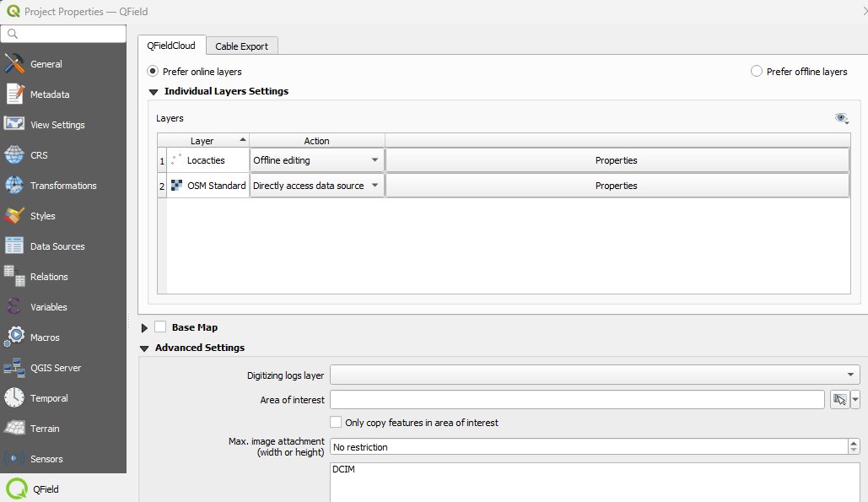
Task: Open the Terrain icon
Action: click(14, 429)
